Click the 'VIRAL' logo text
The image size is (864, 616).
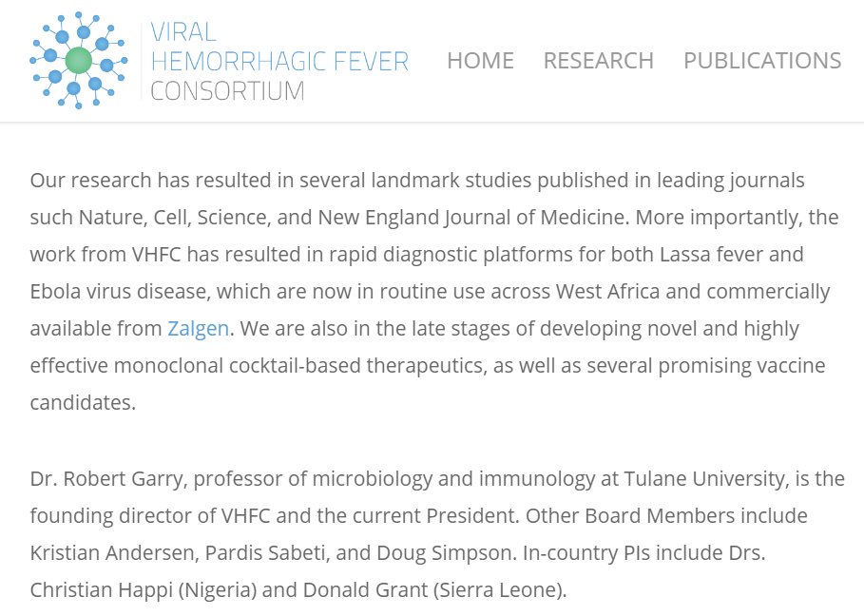pyautogui.click(x=183, y=33)
